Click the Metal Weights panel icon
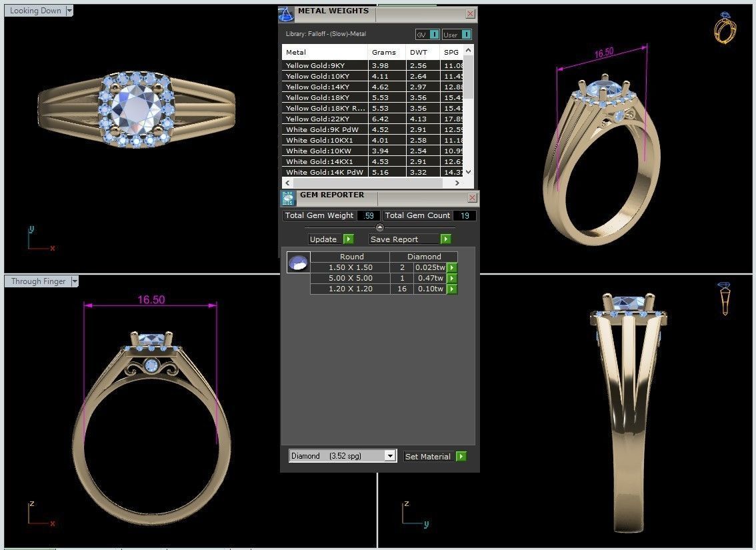This screenshot has width=756, height=550. point(287,15)
